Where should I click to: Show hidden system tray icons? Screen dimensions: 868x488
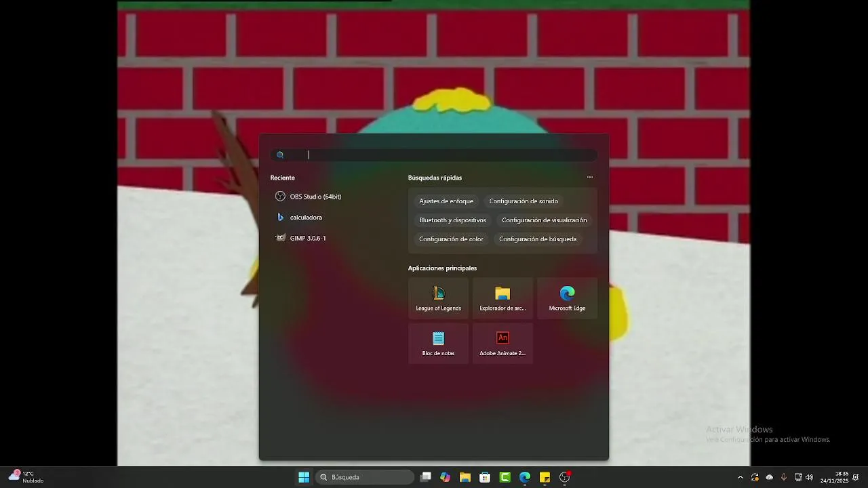[x=740, y=477]
